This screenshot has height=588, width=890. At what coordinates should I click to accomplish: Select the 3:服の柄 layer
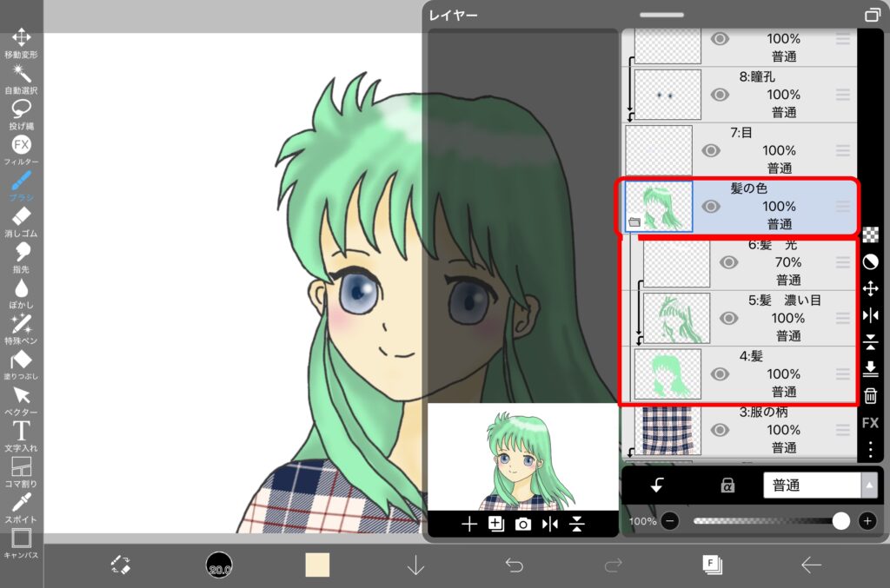click(785, 429)
